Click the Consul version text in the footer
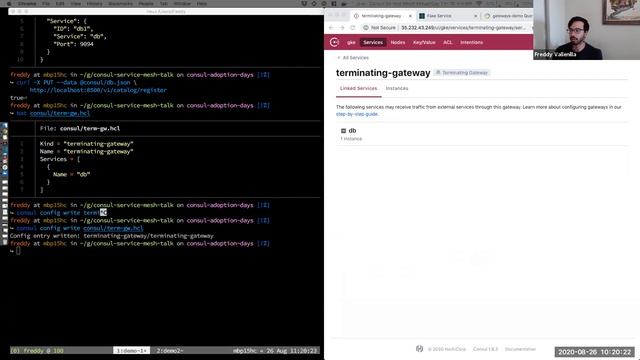Screen dimensions: 640x360 [x=485, y=349]
